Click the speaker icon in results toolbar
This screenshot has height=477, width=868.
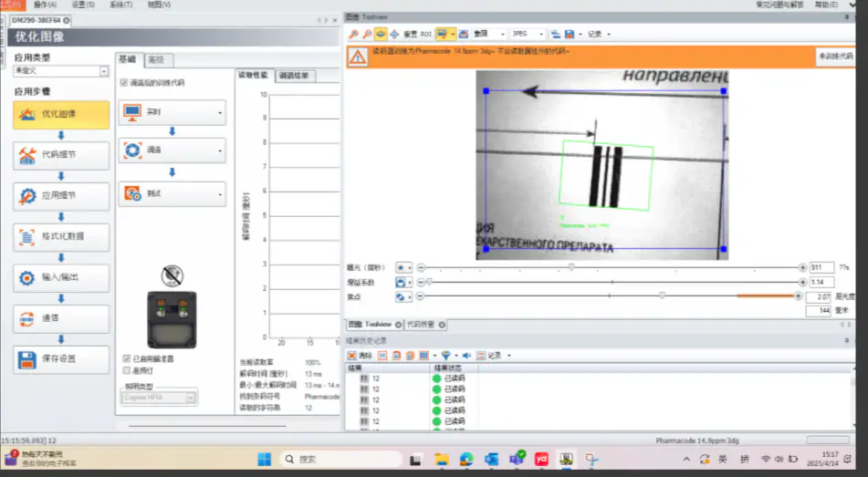pos(465,356)
